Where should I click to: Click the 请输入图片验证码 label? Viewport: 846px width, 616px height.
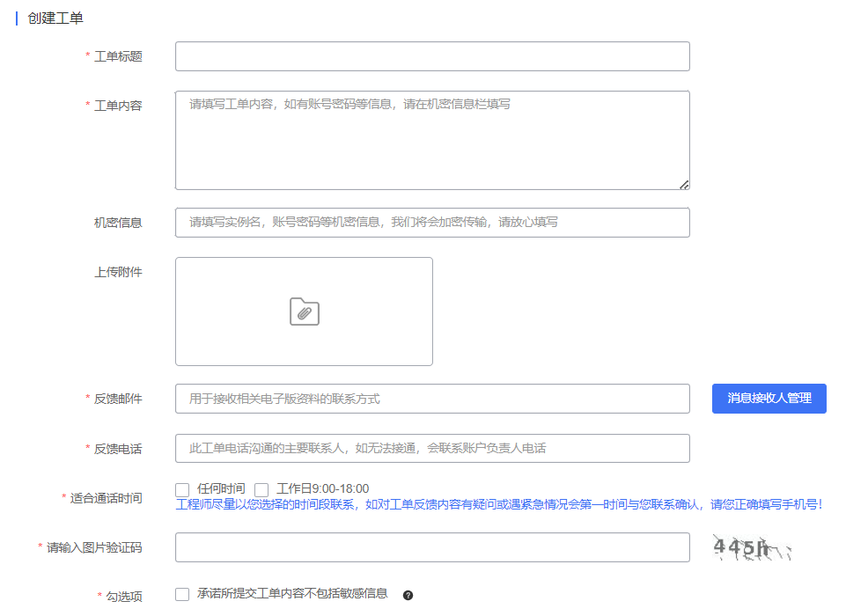[x=94, y=547]
